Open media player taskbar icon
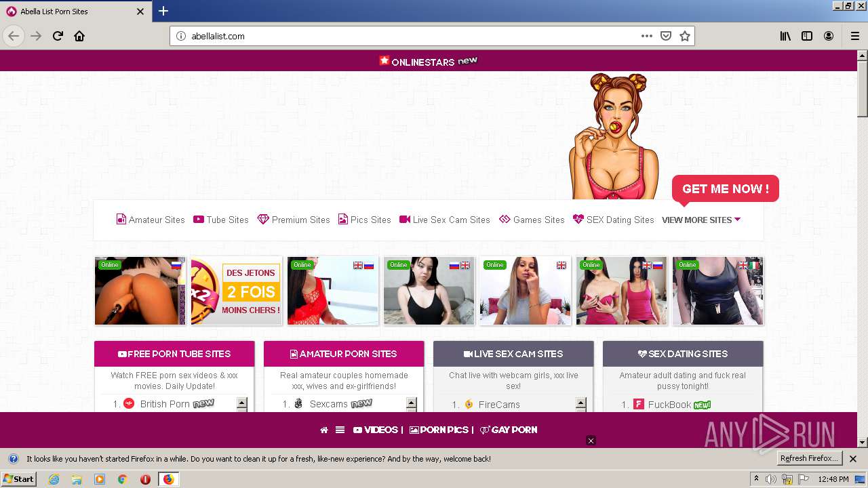 (100, 479)
